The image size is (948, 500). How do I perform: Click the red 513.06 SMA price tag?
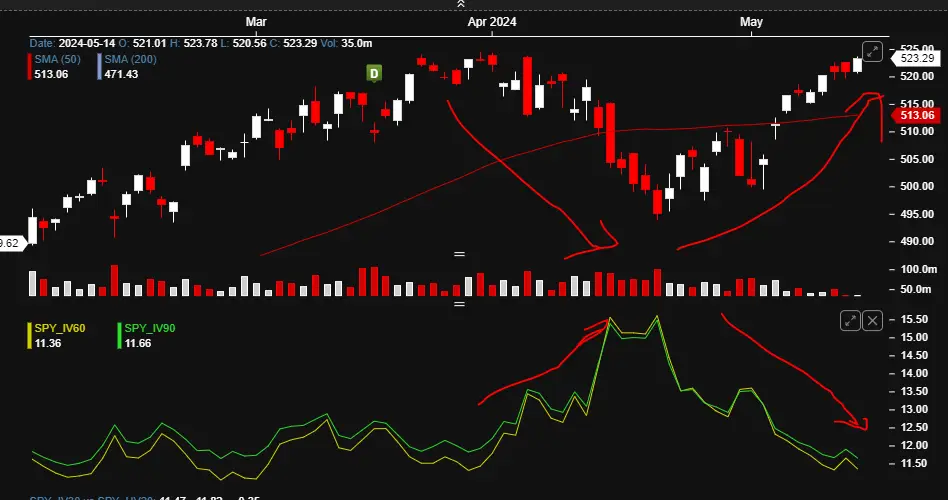tap(916, 115)
